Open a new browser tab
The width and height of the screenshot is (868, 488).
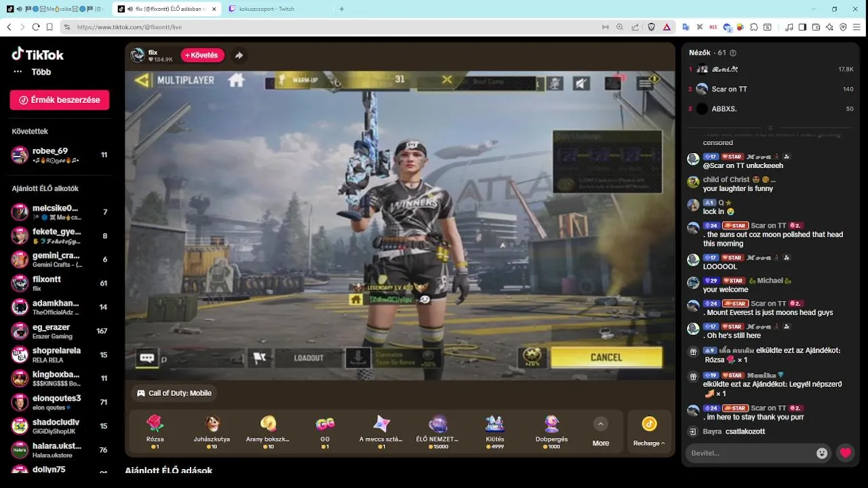(342, 9)
